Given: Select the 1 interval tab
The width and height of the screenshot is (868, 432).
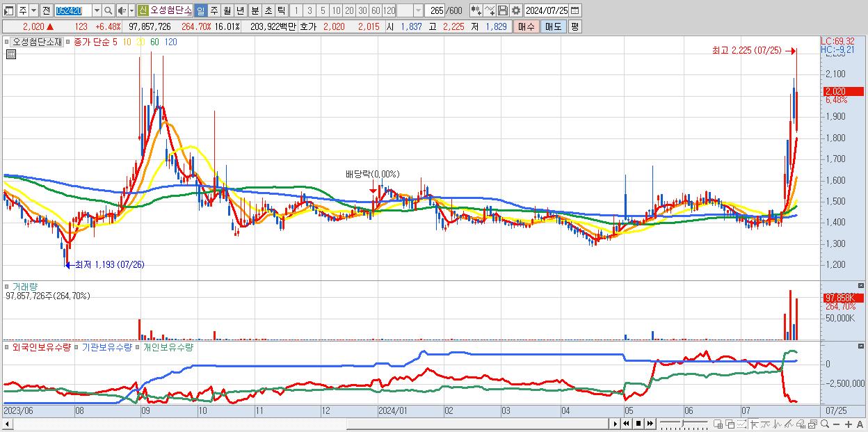Looking at the screenshot, I should click(296, 10).
